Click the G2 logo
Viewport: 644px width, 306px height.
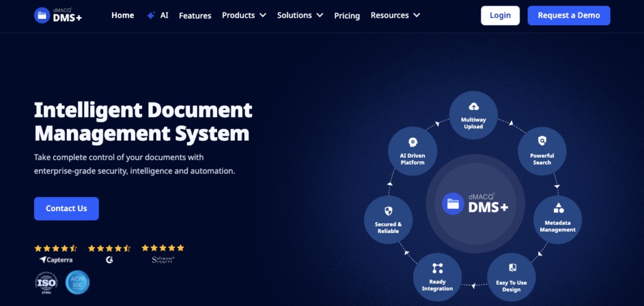109,260
